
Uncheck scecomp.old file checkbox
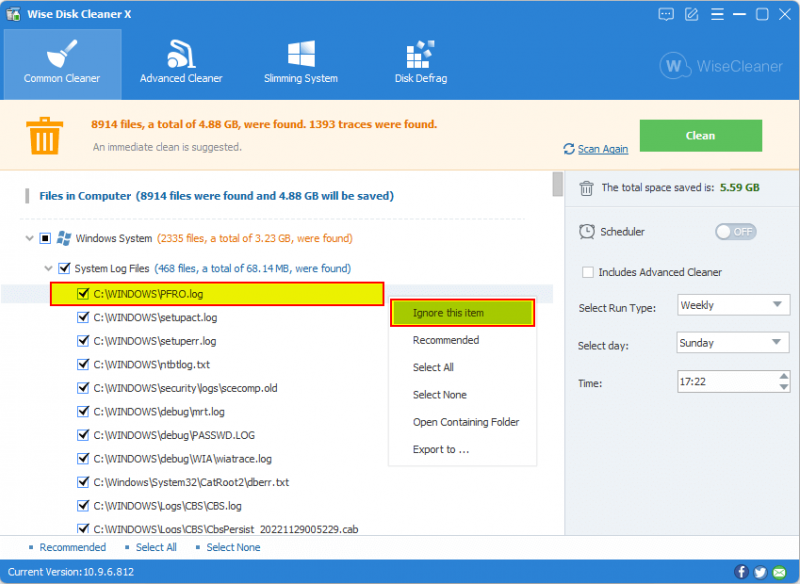[x=83, y=388]
